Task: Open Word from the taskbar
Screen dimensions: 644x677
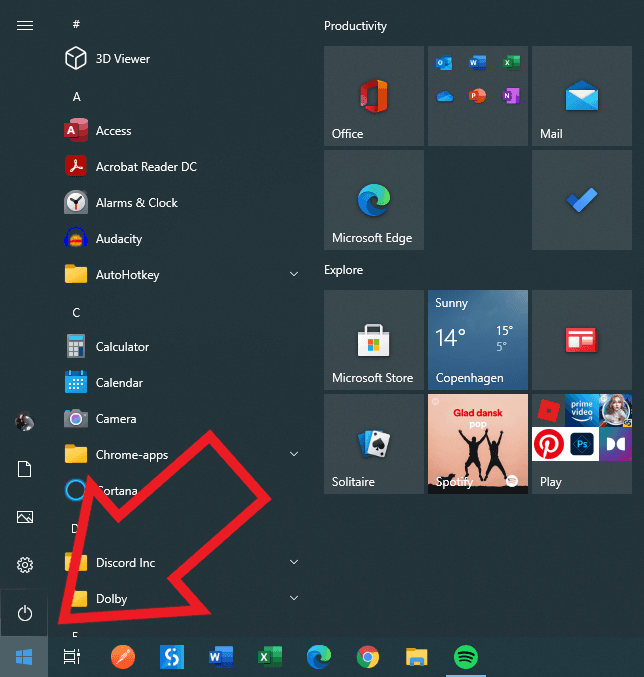Action: click(x=221, y=657)
